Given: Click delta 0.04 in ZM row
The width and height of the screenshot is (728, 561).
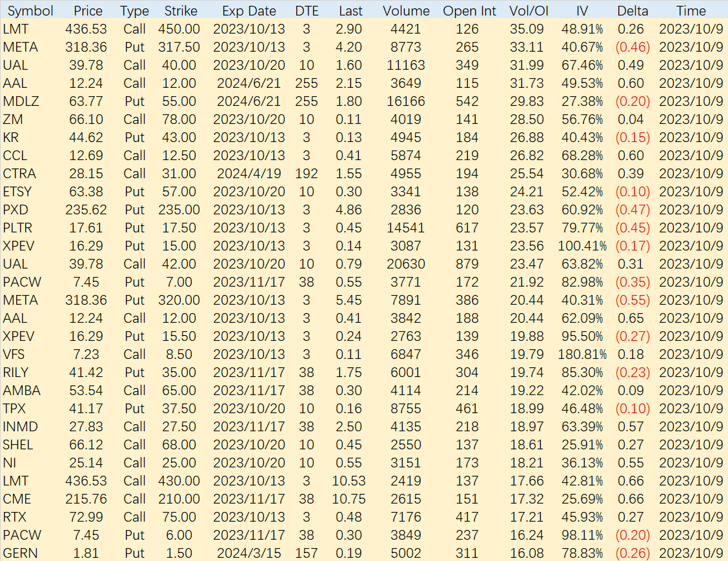Looking at the screenshot, I should 631,119.
